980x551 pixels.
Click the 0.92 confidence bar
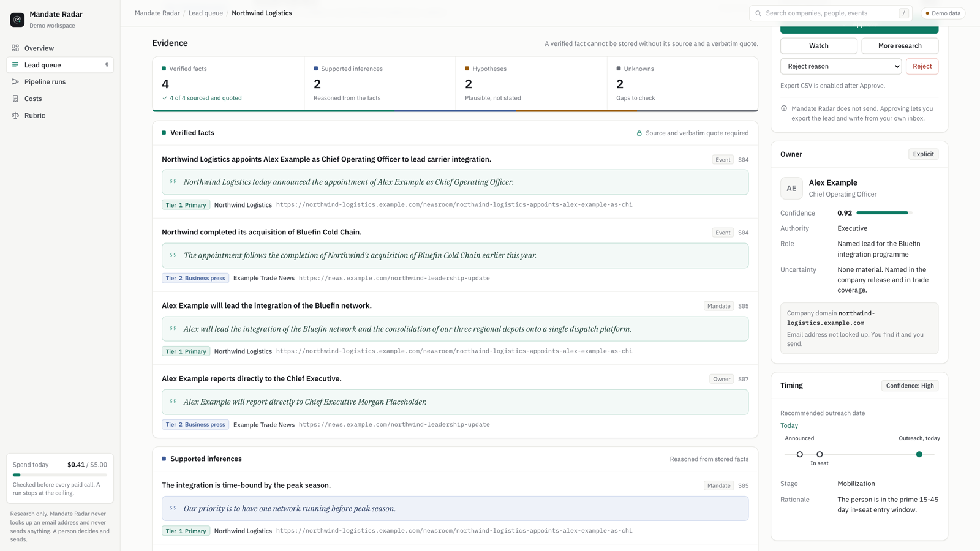click(x=884, y=213)
